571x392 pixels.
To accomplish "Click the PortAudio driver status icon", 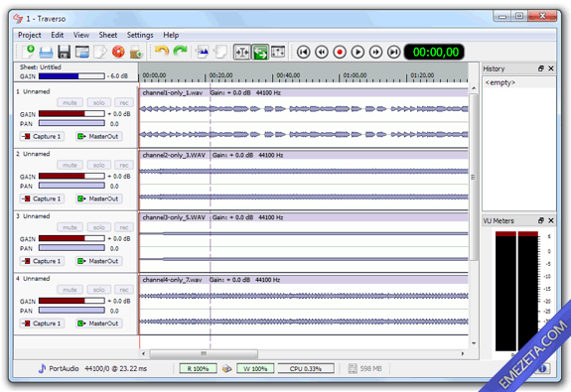I will coord(43,369).
